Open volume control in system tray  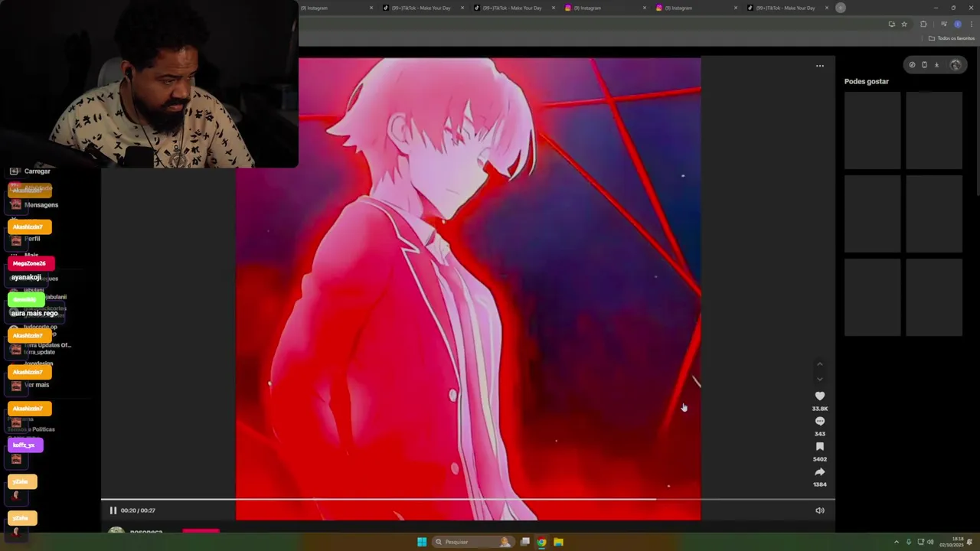[930, 542]
